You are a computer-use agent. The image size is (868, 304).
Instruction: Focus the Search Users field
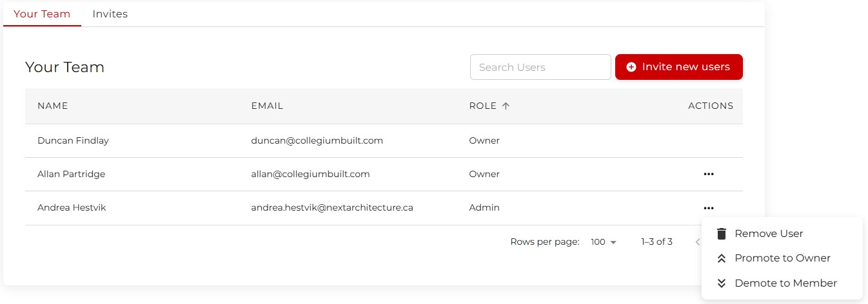[x=540, y=67]
